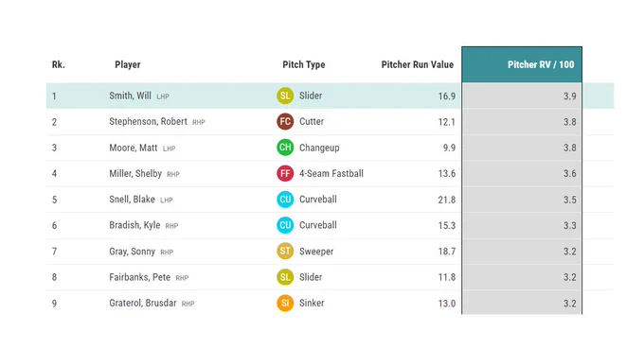644x349 pixels.
Task: Select Sonny Gray's 18.7 run value cell
Action: pyautogui.click(x=447, y=252)
